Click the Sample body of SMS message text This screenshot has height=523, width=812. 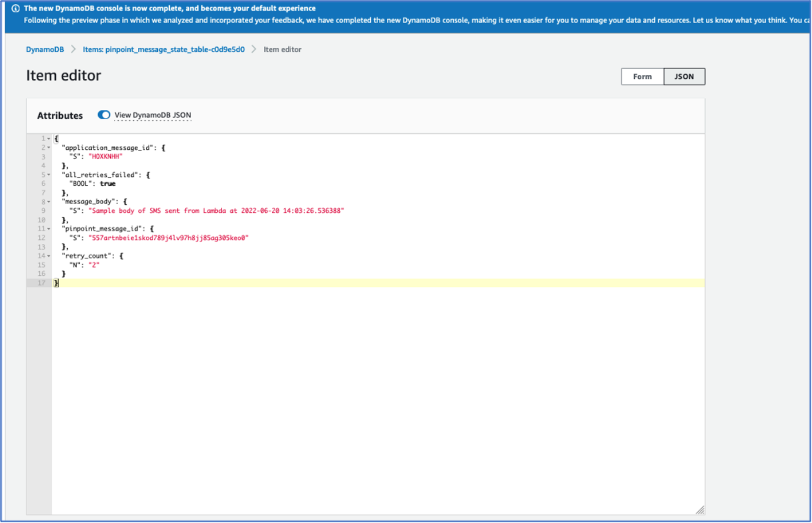pos(216,210)
